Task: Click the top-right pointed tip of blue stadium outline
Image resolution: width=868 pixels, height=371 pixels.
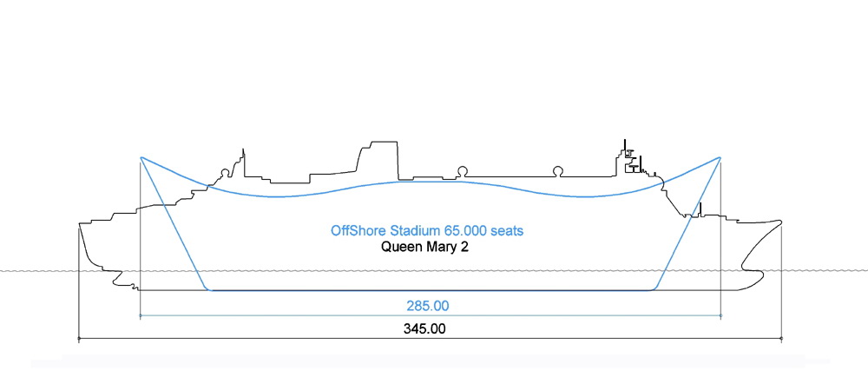Action: click(720, 158)
